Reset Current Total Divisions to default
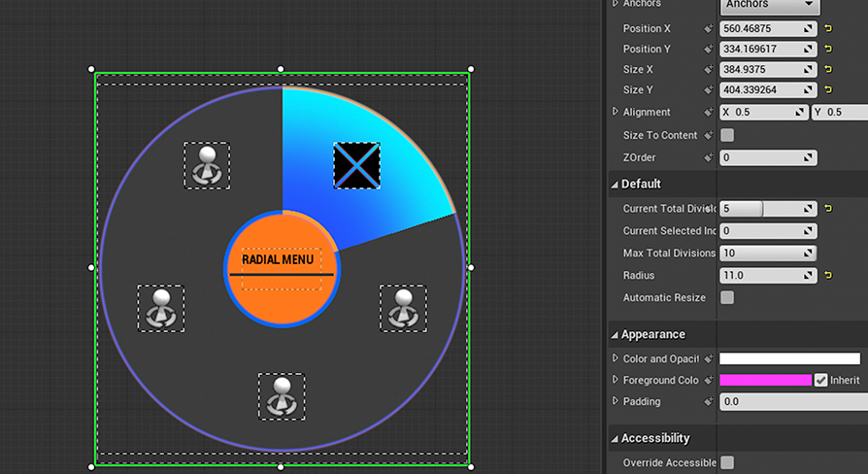 coord(828,209)
